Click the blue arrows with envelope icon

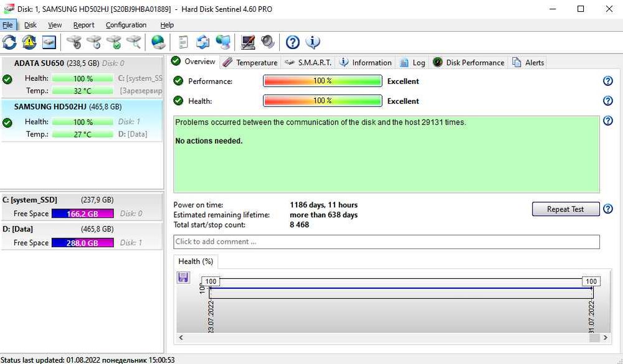click(203, 42)
